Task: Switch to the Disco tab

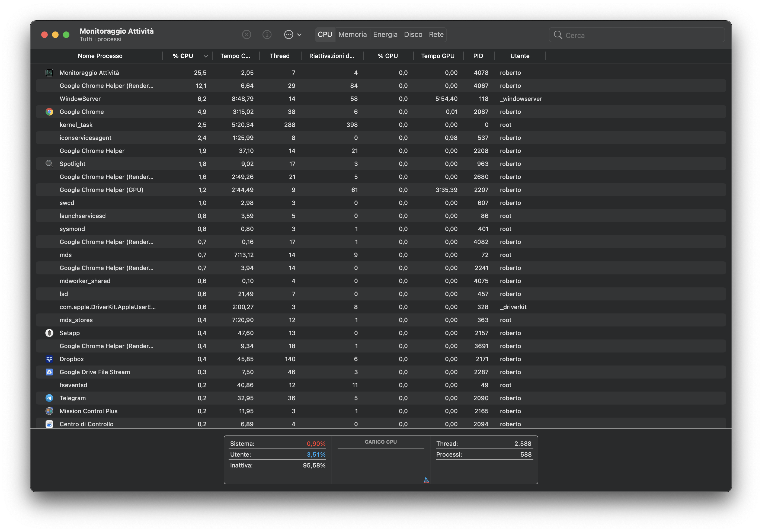Action: 413,34
